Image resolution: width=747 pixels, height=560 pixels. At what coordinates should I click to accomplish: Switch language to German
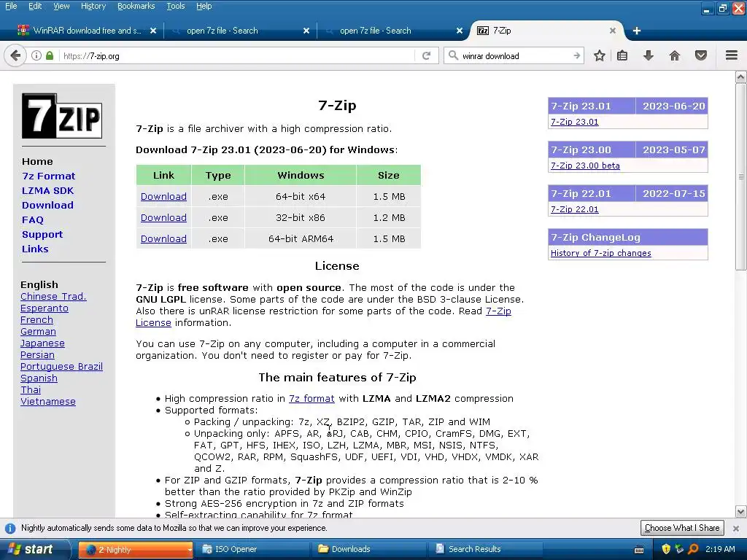click(x=38, y=332)
